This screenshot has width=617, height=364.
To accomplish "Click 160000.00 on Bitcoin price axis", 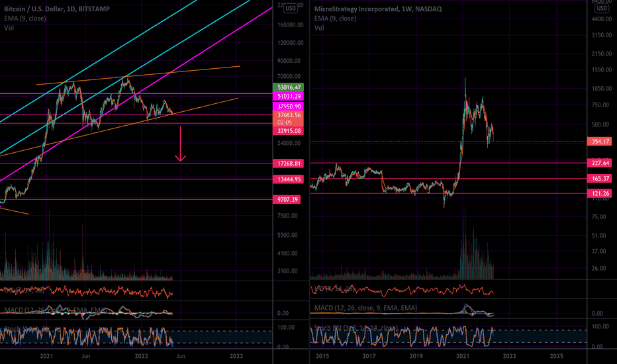I will pos(291,24).
